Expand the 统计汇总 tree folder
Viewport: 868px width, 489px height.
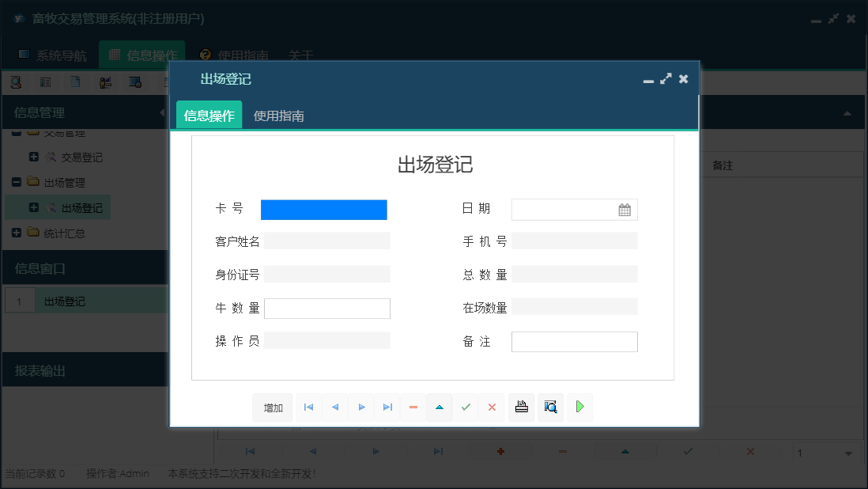pyautogui.click(x=17, y=233)
